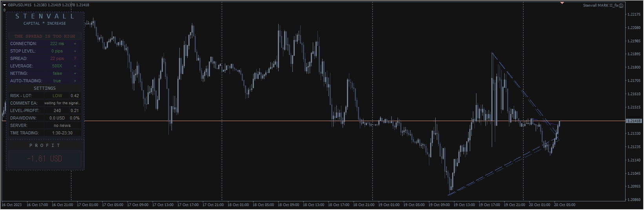This screenshot has height=210, width=644.
Task: Click the COMMENT EA label
Action: coord(24,103)
